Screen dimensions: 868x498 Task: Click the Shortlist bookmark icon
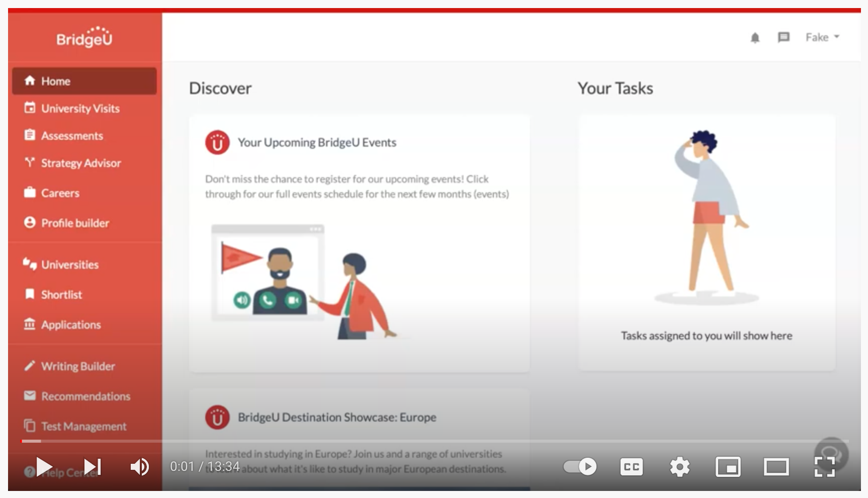pos(30,294)
